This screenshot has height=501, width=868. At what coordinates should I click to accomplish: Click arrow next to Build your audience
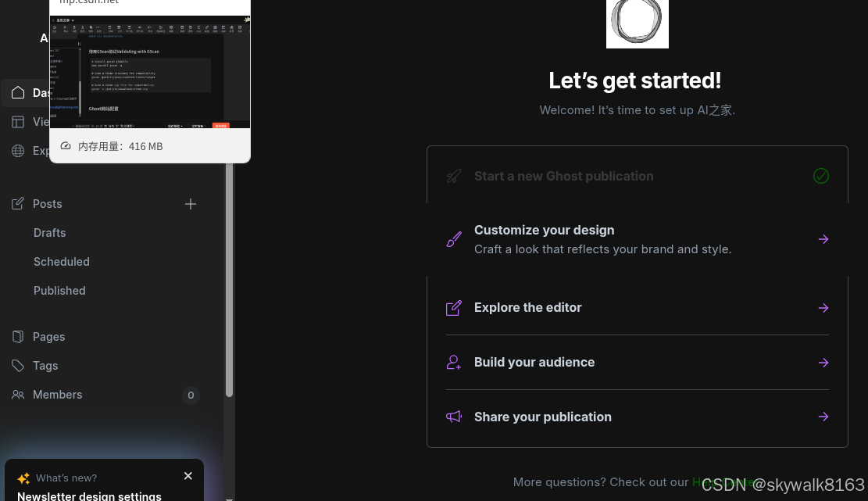click(823, 363)
